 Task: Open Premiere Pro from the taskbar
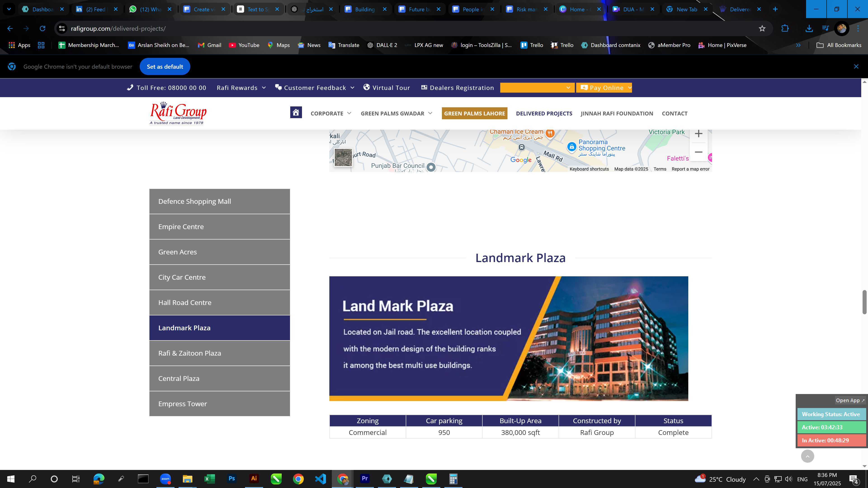(x=365, y=479)
